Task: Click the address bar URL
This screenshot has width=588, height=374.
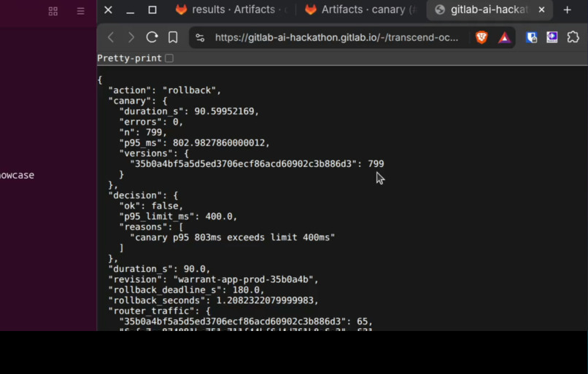Action: (x=336, y=37)
